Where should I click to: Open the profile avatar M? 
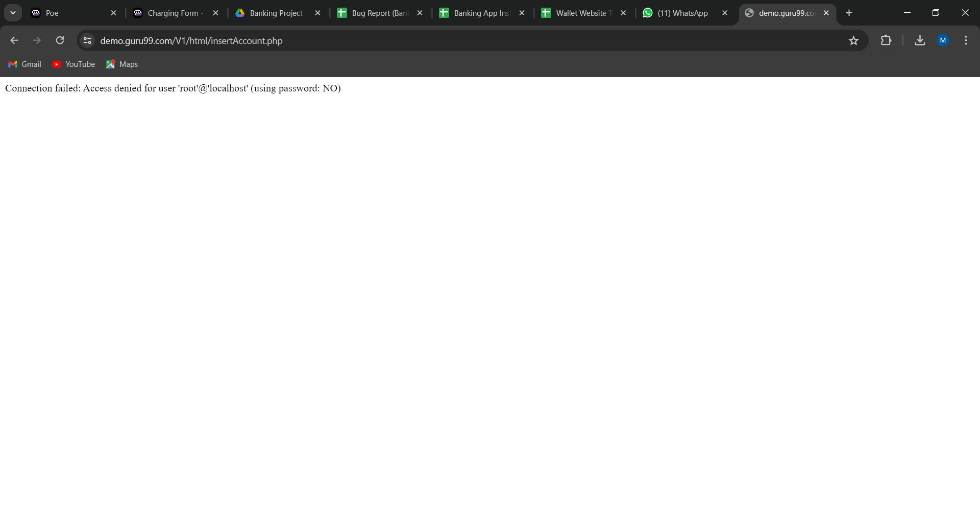coord(943,40)
